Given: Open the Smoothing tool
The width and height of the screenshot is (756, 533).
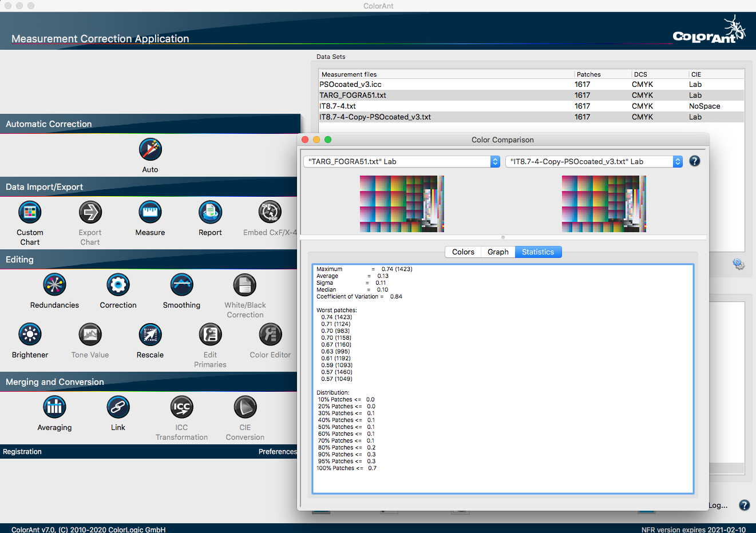Looking at the screenshot, I should 181,285.
